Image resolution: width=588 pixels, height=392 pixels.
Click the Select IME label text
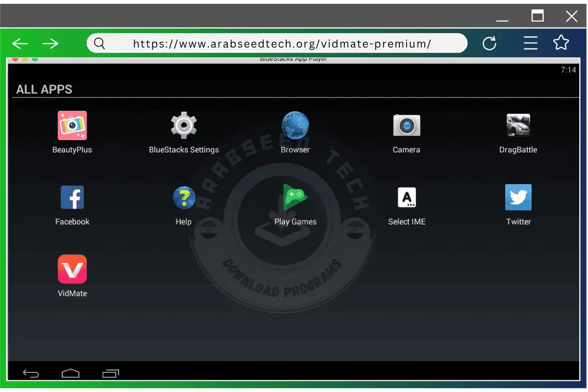tap(407, 221)
